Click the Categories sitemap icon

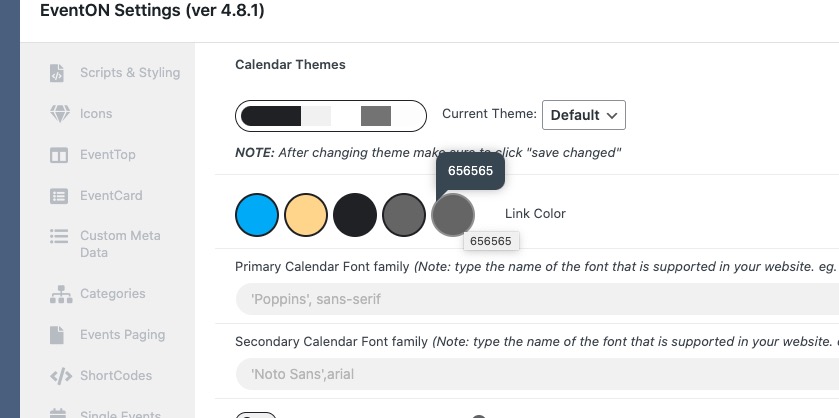61,294
